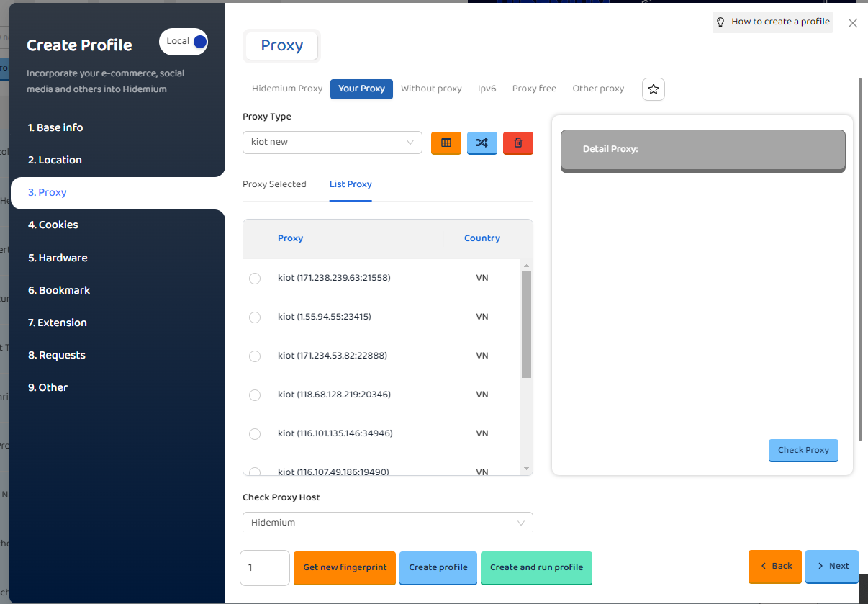The height and width of the screenshot is (604, 868).
Task: Click the lightbulb icon near How to create
Action: (x=720, y=22)
